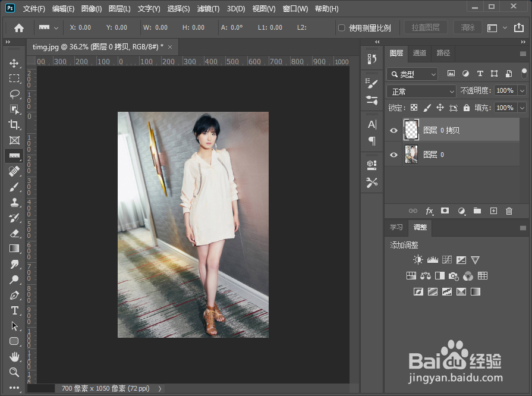Screen dimensions: 532x396
Task: Click the 拉直图层 button
Action: [x=426, y=27]
